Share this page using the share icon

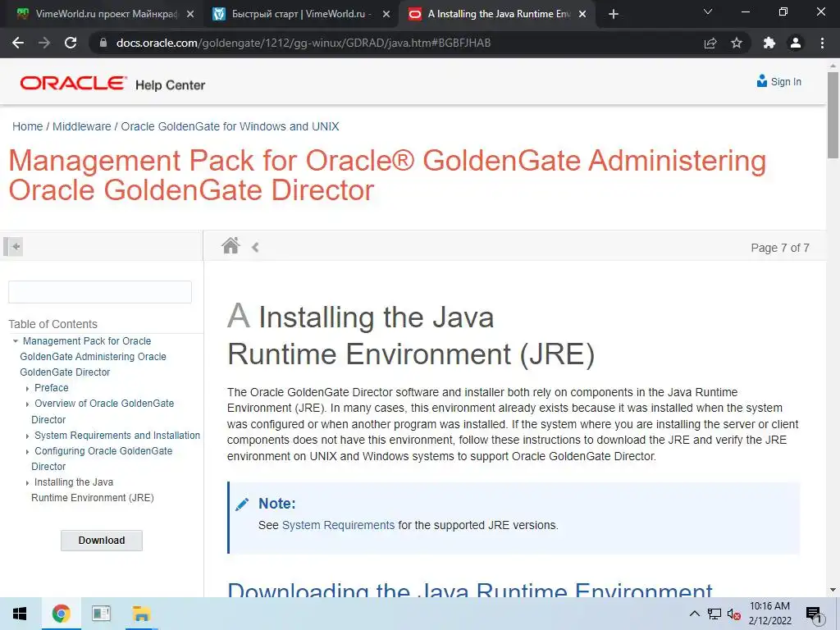(710, 43)
